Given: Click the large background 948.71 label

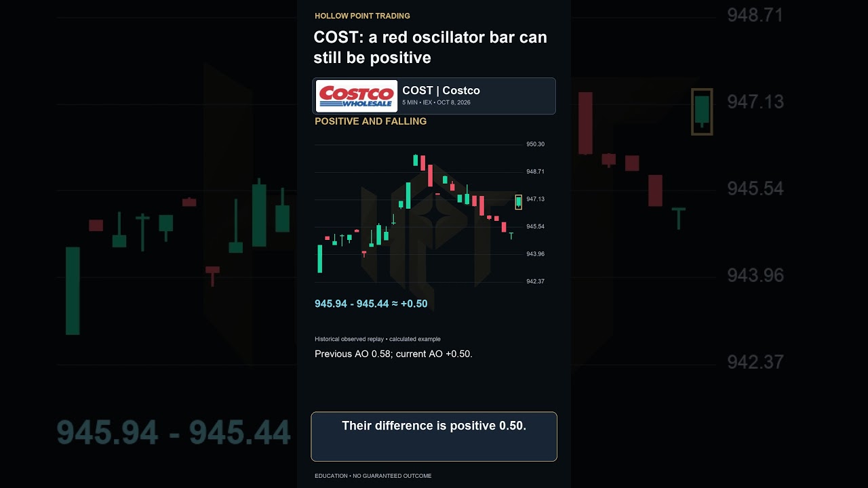Looking at the screenshot, I should pyautogui.click(x=755, y=15).
